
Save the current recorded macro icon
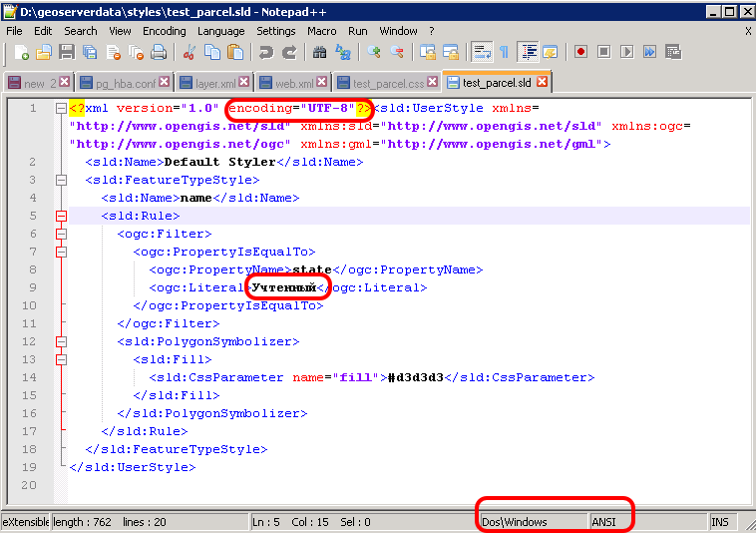tap(673, 52)
